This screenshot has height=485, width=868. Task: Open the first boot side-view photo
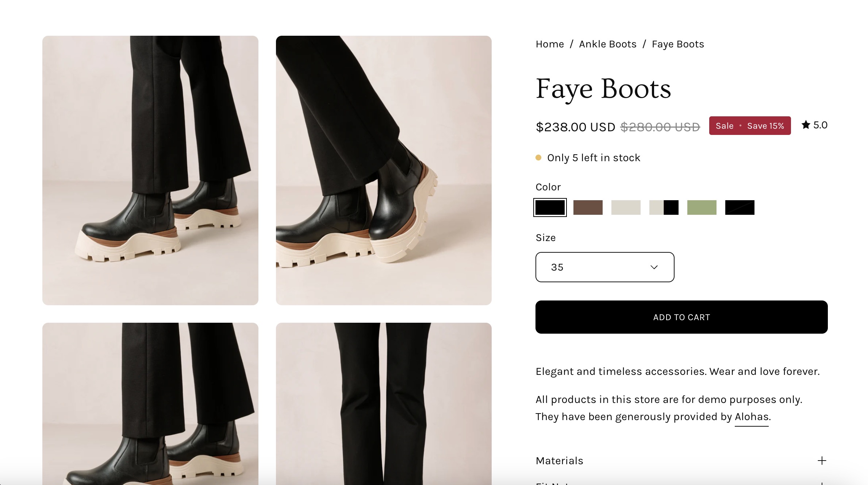150,170
